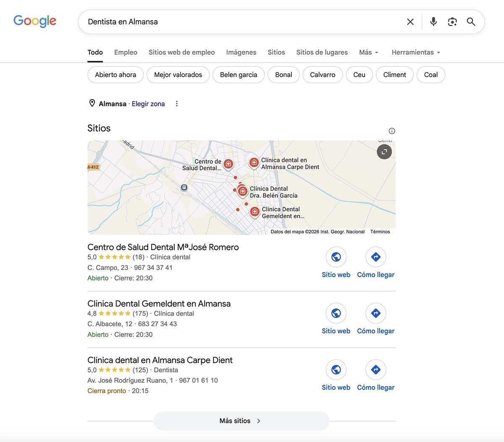Get directions icon for Carpe Dient

pyautogui.click(x=376, y=370)
